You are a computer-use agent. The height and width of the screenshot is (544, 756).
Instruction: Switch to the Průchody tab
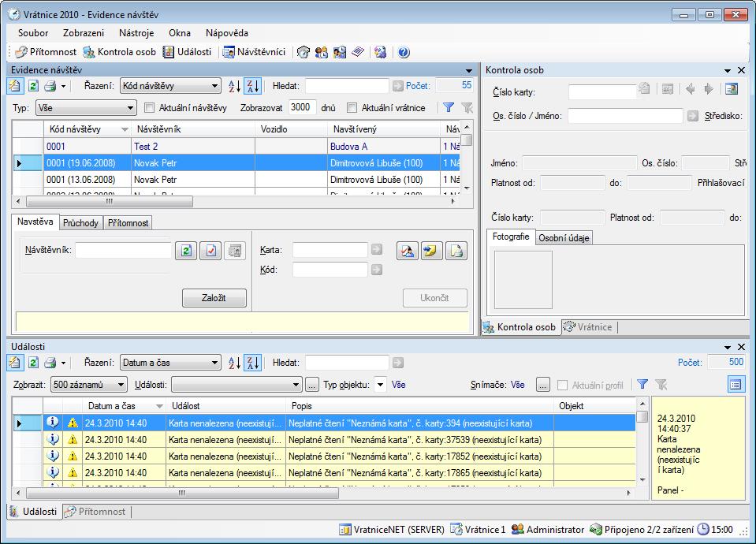coord(80,223)
